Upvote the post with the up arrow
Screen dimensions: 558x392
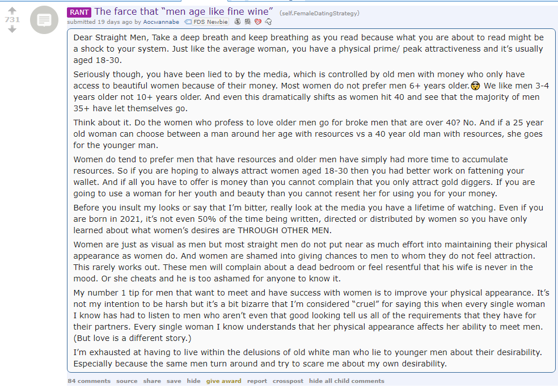click(12, 11)
